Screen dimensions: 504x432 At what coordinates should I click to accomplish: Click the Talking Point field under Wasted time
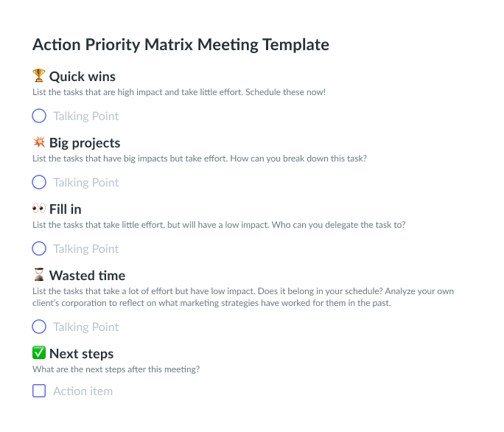[x=85, y=327]
